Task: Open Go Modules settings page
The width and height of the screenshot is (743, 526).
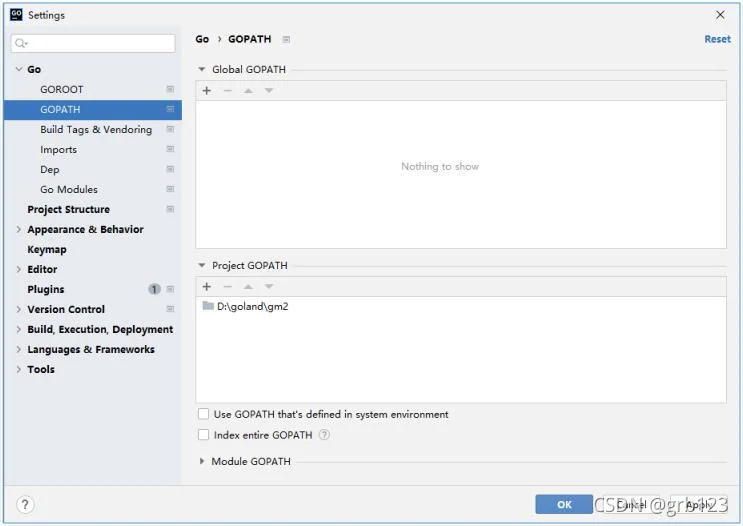Action: click(69, 190)
